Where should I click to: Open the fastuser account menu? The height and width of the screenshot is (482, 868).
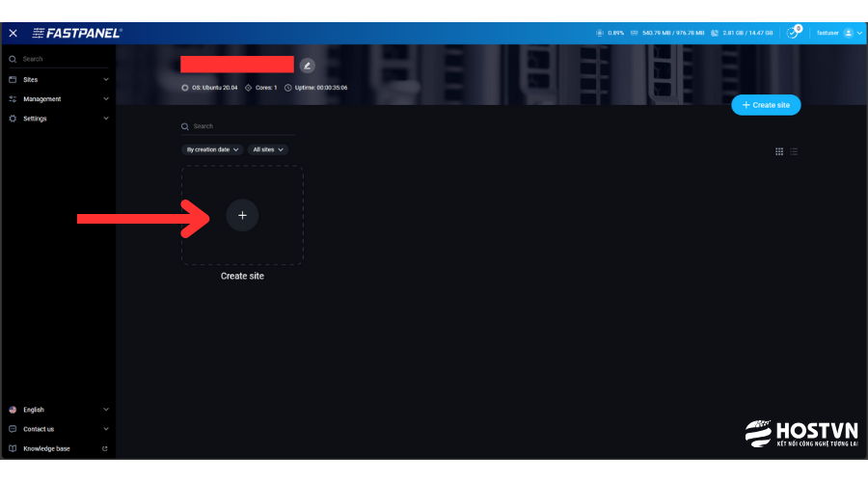839,33
